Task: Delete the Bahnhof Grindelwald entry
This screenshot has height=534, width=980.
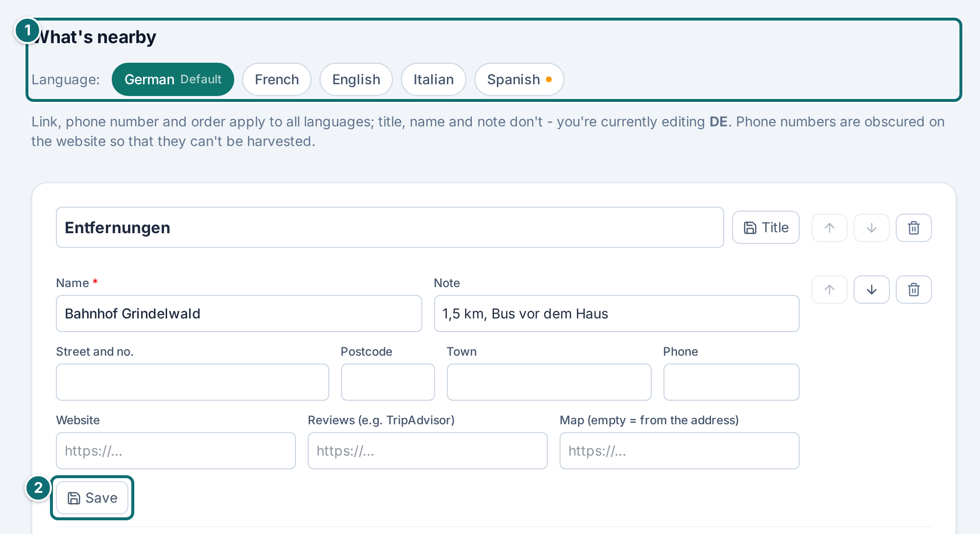Action: click(913, 290)
